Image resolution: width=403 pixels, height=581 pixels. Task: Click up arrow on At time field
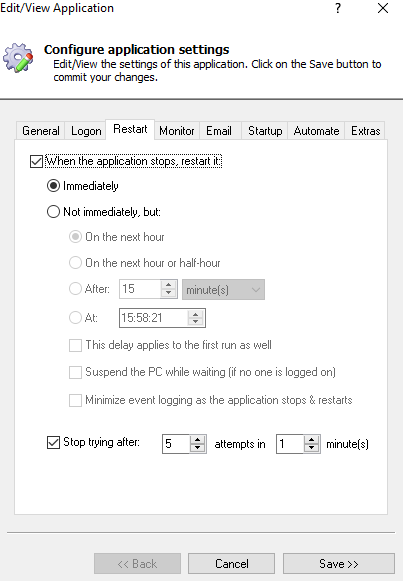(196, 314)
